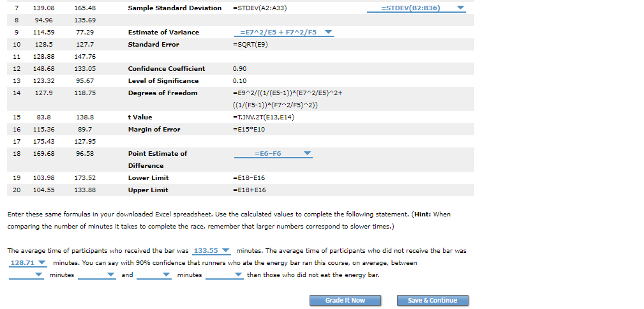Click cell value 123.32 in row 13
This screenshot has height=309, width=644.
(x=44, y=81)
